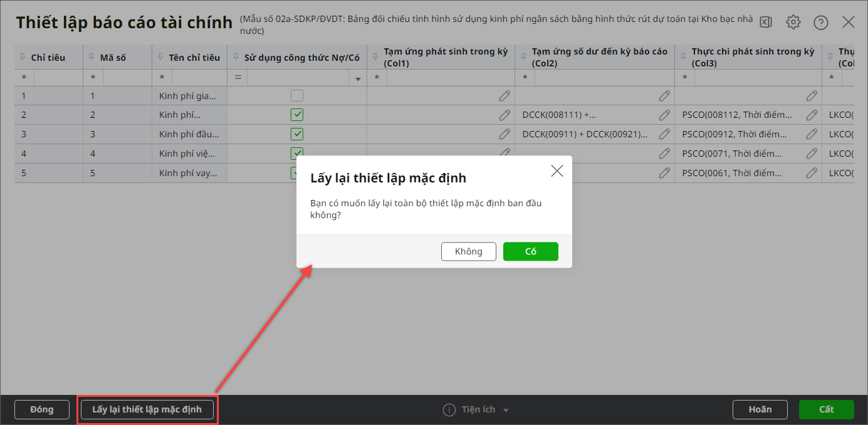Pin the Chỉ tiêu column
Image resolution: width=868 pixels, height=425 pixels.
coord(23,58)
